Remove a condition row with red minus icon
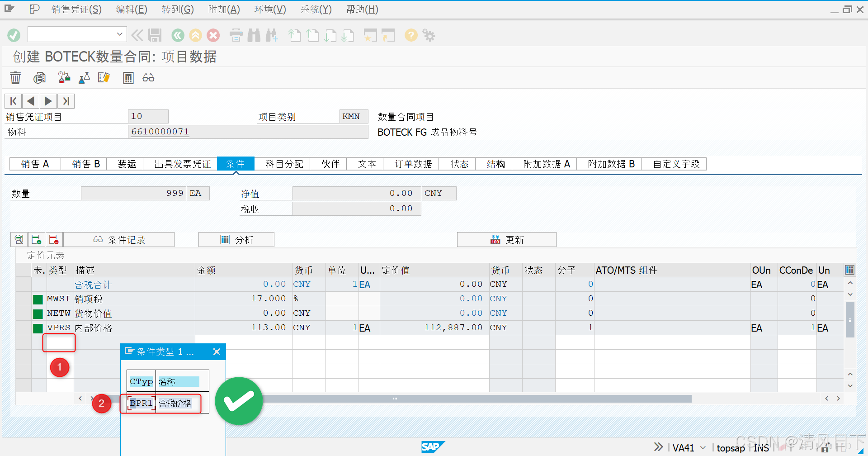The image size is (868, 456). (54, 239)
